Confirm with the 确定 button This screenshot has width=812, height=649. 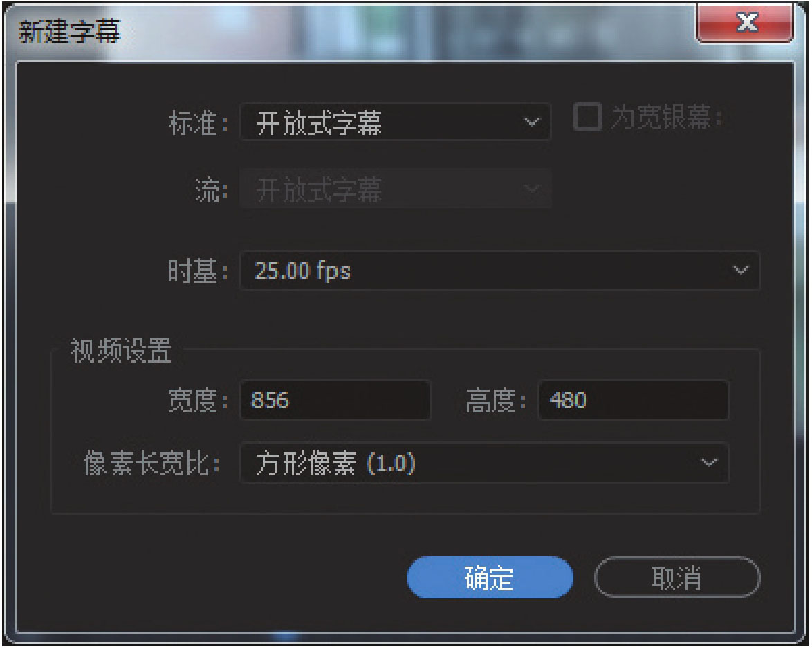(x=490, y=578)
